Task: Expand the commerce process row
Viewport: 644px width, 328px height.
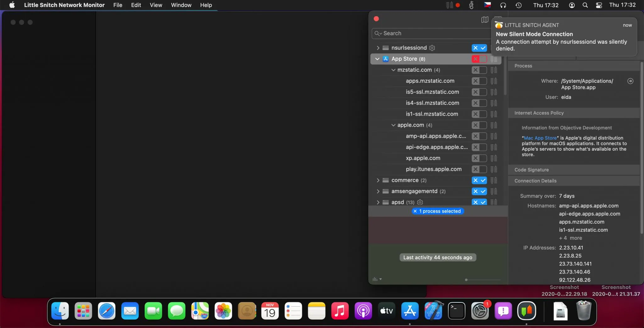Action: 378,180
